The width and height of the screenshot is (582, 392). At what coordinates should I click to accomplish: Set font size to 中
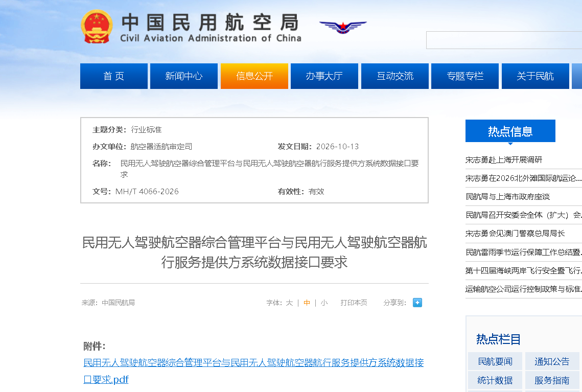coord(307,303)
